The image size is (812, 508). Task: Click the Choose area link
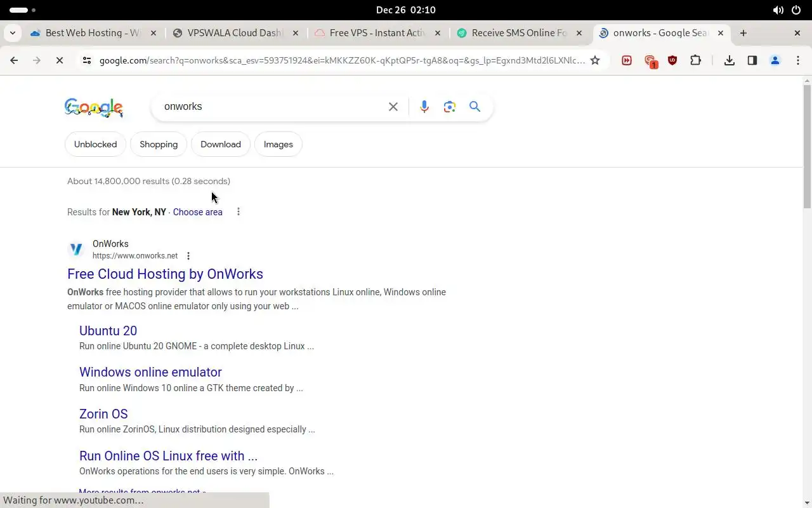click(197, 212)
